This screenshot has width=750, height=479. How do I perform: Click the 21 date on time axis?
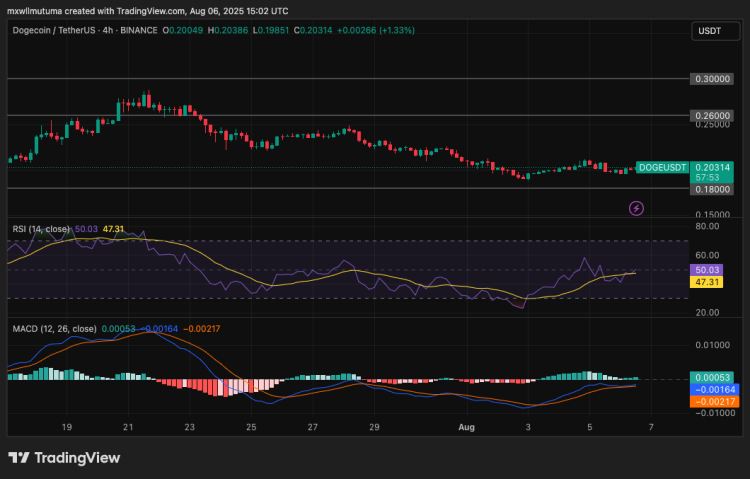click(x=128, y=426)
